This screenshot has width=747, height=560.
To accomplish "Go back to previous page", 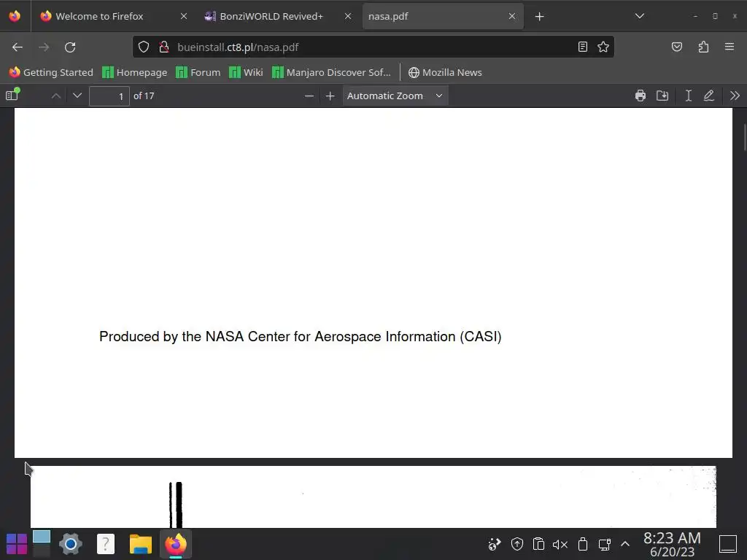I will pos(18,47).
